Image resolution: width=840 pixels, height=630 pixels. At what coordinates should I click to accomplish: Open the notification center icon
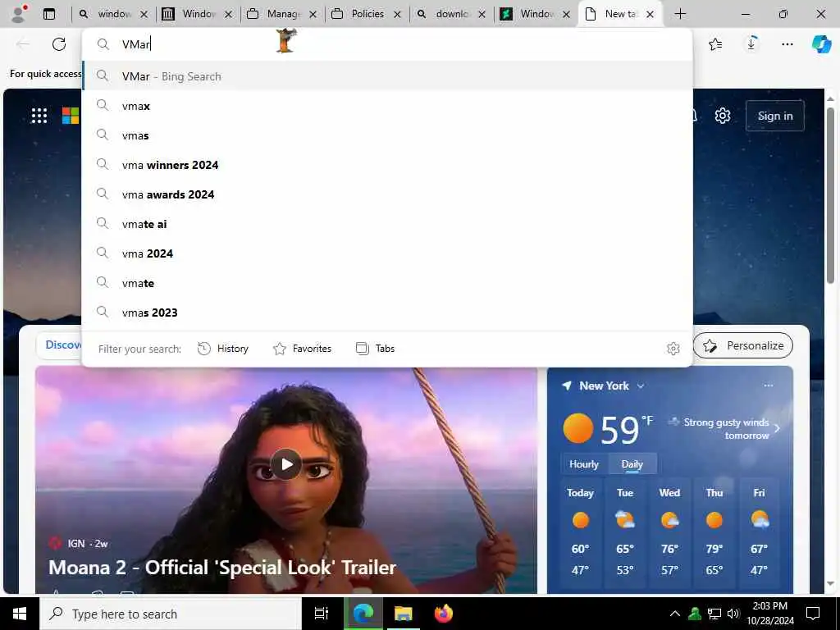pos(813,614)
